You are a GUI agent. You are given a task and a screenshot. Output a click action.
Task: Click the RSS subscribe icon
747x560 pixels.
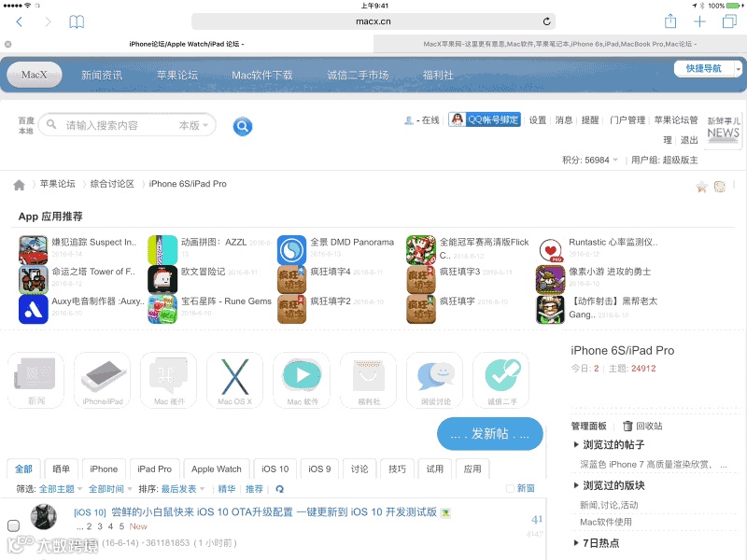[719, 187]
